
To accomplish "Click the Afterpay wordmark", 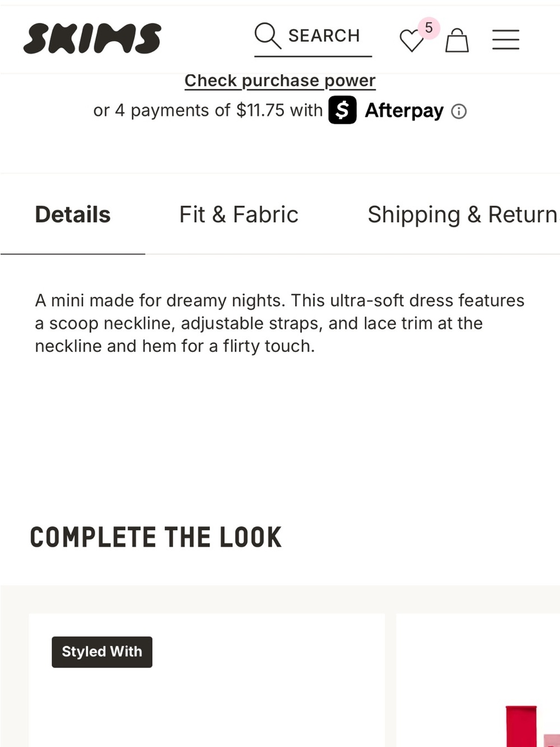I will (404, 110).
